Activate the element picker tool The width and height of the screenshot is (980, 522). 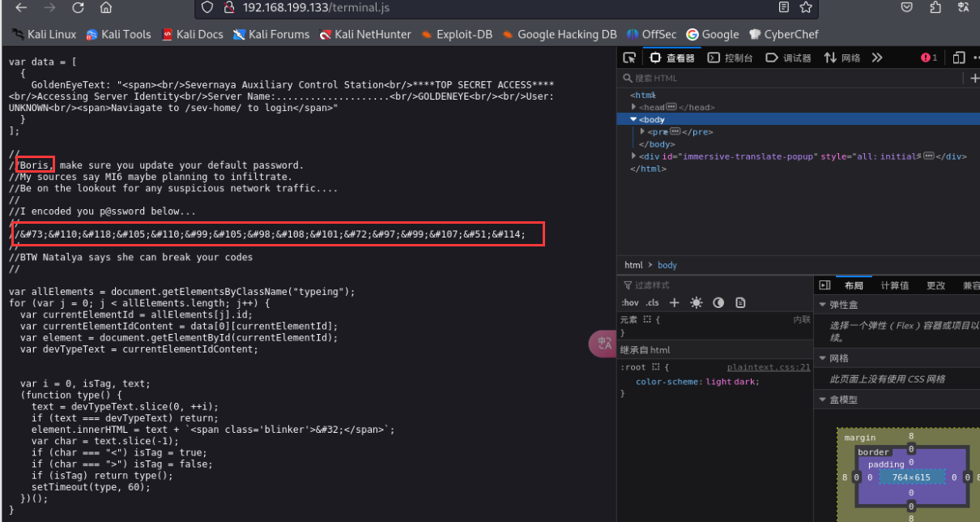click(629, 58)
